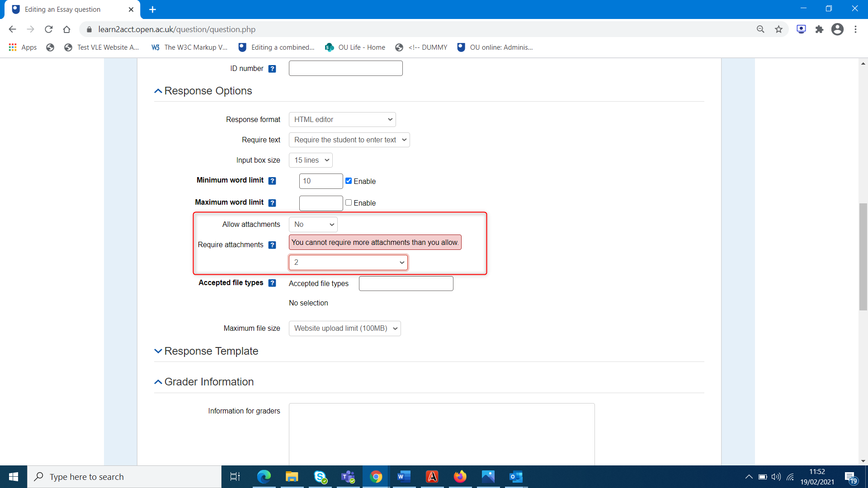The width and height of the screenshot is (868, 488).
Task: Open The W3C Markup Validator bookmark
Action: coord(189,47)
